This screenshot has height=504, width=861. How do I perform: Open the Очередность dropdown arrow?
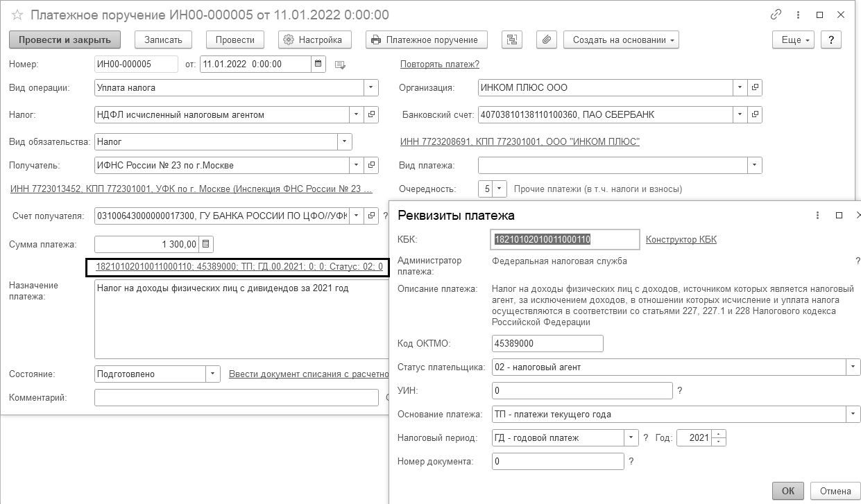(500, 189)
